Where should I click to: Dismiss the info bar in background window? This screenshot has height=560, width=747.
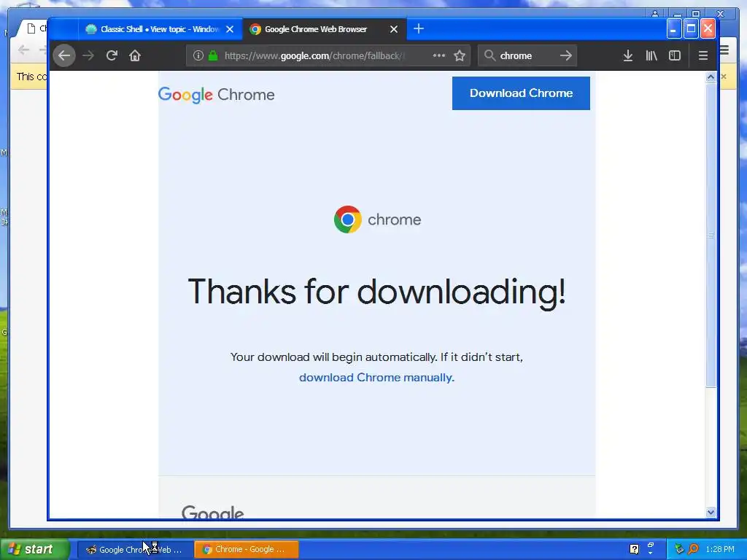pyautogui.click(x=724, y=76)
